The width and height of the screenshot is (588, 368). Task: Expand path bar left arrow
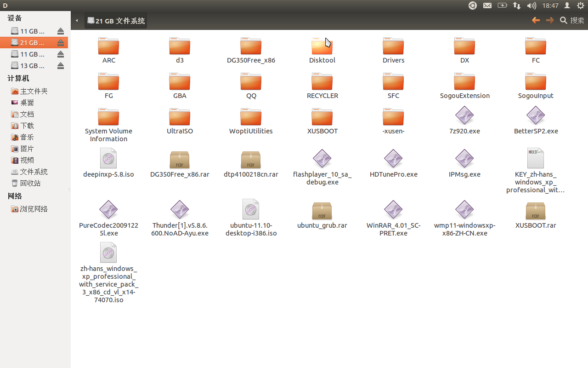pos(77,21)
